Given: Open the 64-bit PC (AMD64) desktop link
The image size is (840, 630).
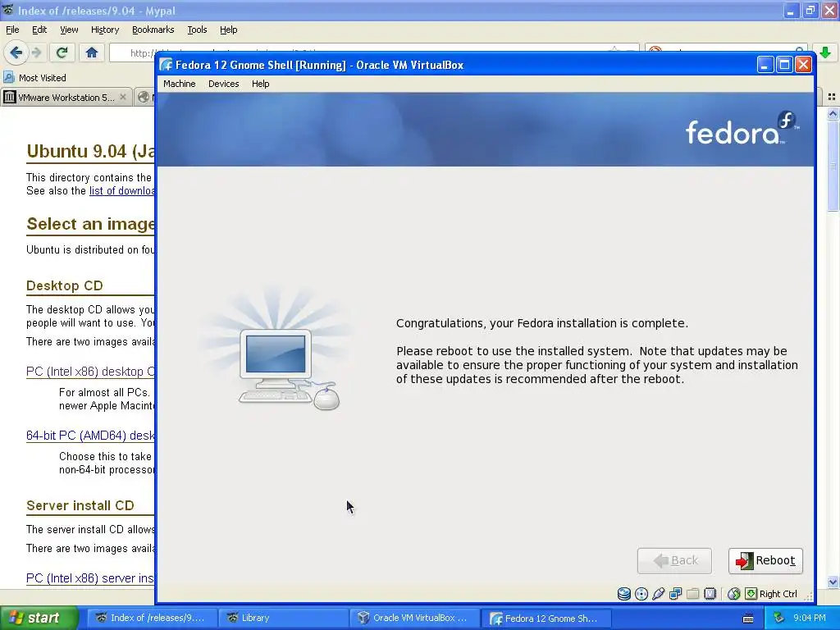Looking at the screenshot, I should point(90,436).
